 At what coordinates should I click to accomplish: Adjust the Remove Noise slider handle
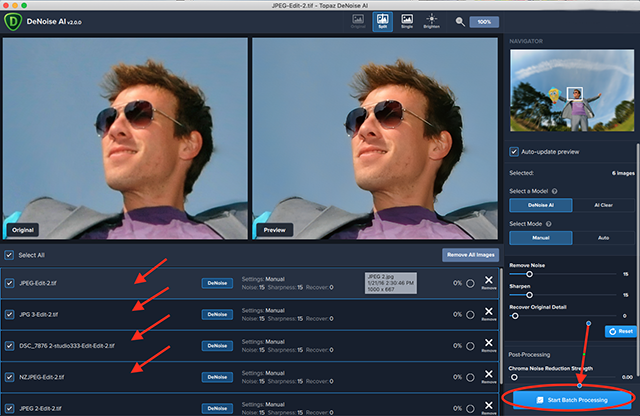tap(529, 274)
